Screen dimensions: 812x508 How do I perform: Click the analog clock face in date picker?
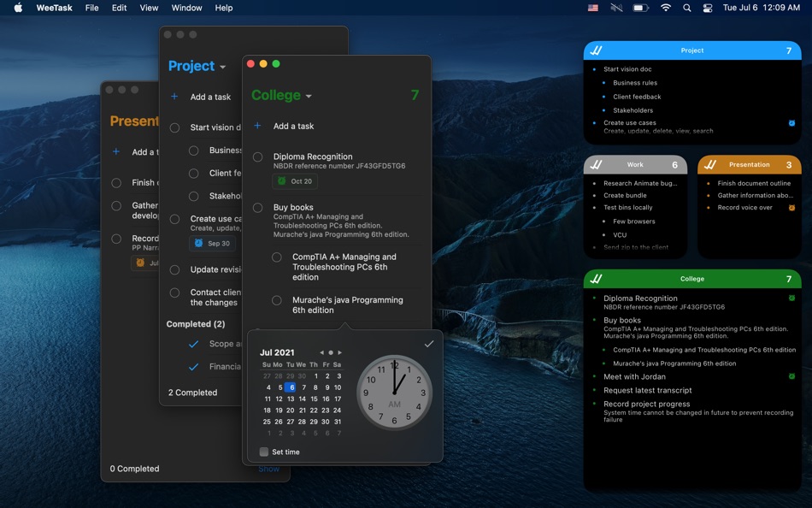[395, 393]
